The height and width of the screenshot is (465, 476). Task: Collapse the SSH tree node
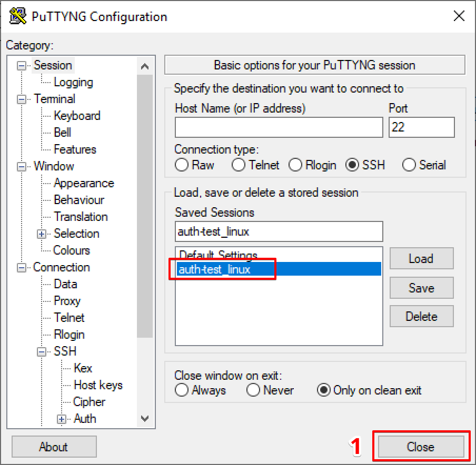coord(42,351)
